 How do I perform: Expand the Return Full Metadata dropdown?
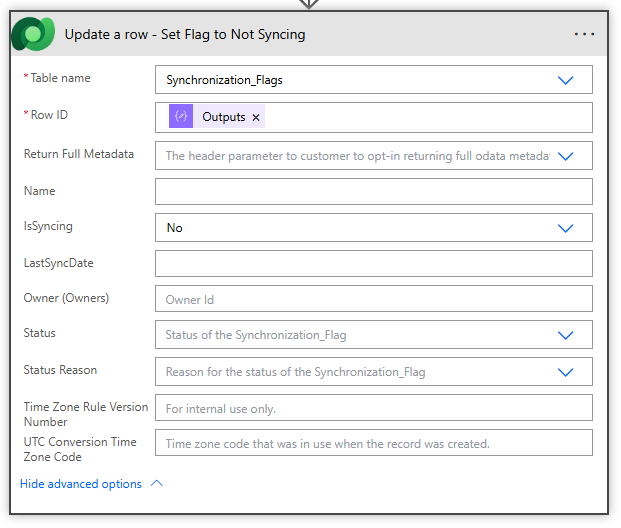(x=565, y=156)
